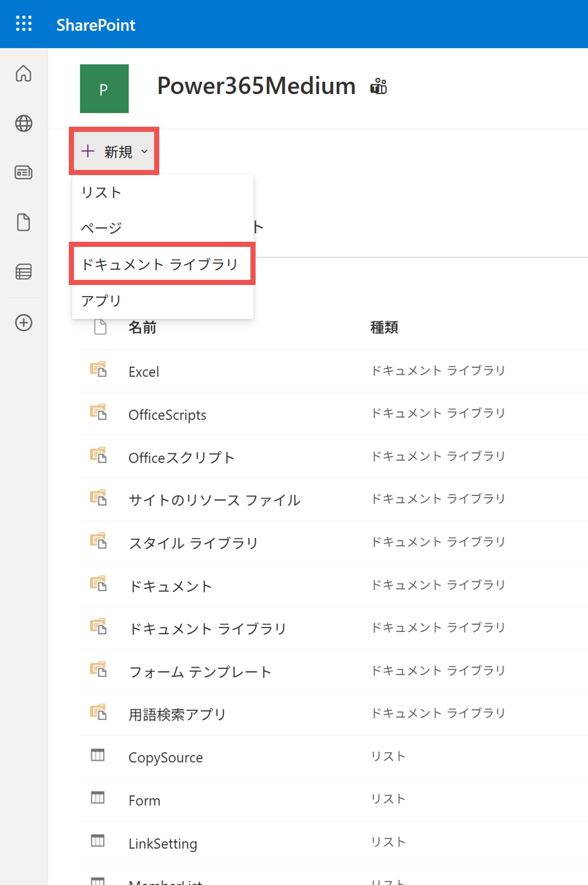The height and width of the screenshot is (885, 588).
Task: Open the Microsoft 365 app launcher grid
Action: tap(24, 24)
